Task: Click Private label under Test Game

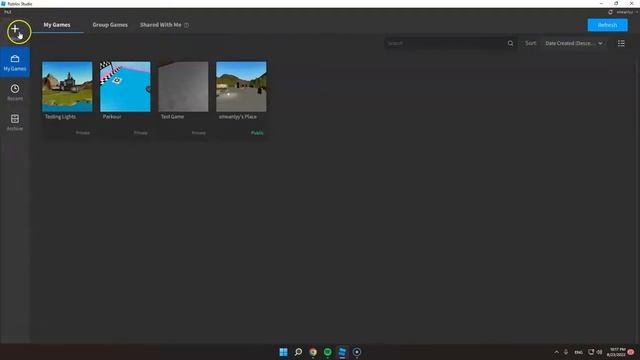Action: (x=199, y=133)
